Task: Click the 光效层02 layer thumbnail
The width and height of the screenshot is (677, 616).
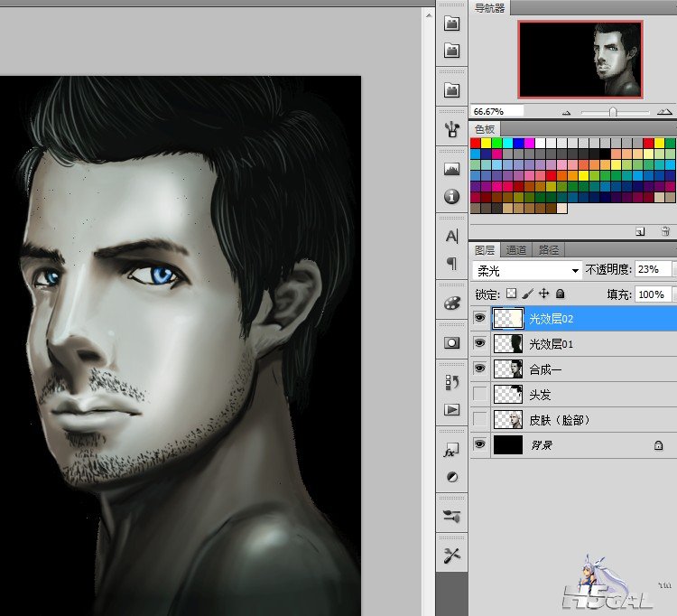Action: [508, 319]
